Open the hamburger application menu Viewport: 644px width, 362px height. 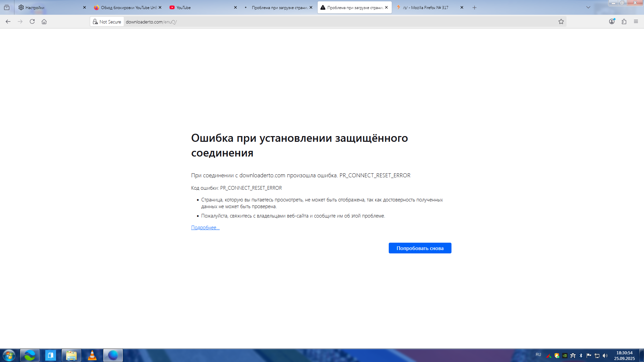[636, 21]
